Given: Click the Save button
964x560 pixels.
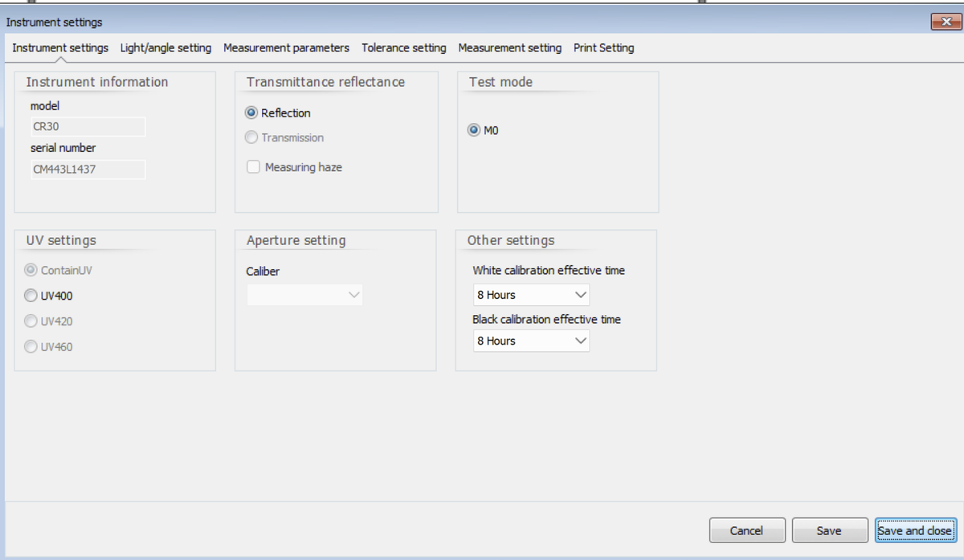Looking at the screenshot, I should click(x=829, y=530).
